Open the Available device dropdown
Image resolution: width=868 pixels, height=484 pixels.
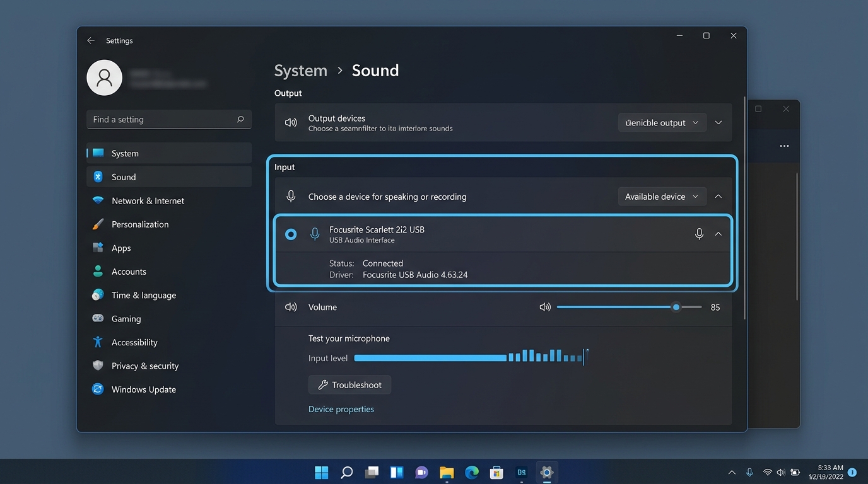pos(662,197)
